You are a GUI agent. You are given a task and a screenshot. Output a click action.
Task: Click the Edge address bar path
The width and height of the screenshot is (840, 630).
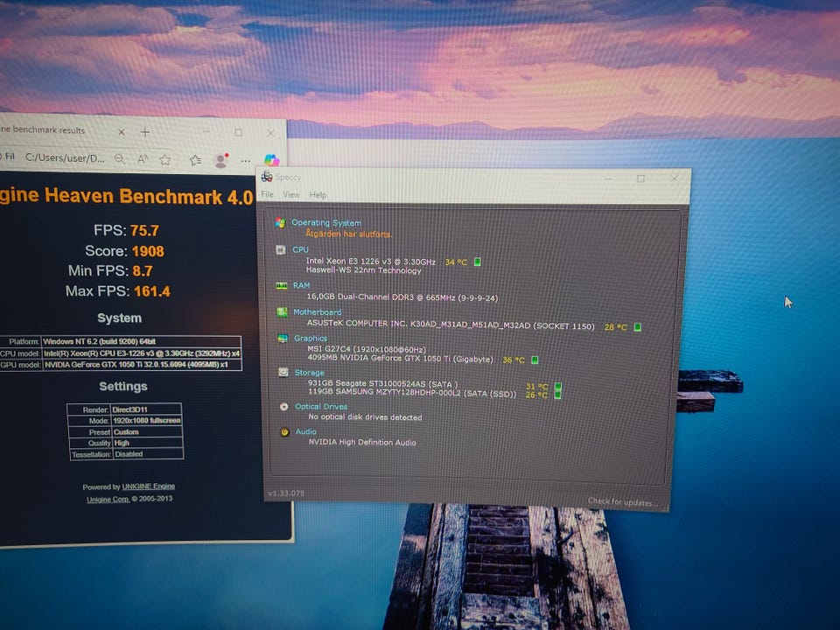coord(65,157)
